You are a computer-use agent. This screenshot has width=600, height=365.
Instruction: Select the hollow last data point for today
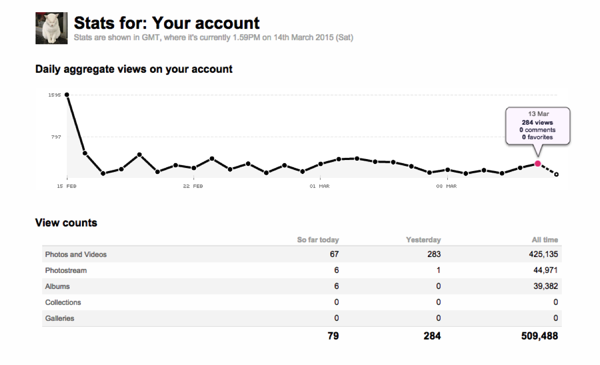556,174
